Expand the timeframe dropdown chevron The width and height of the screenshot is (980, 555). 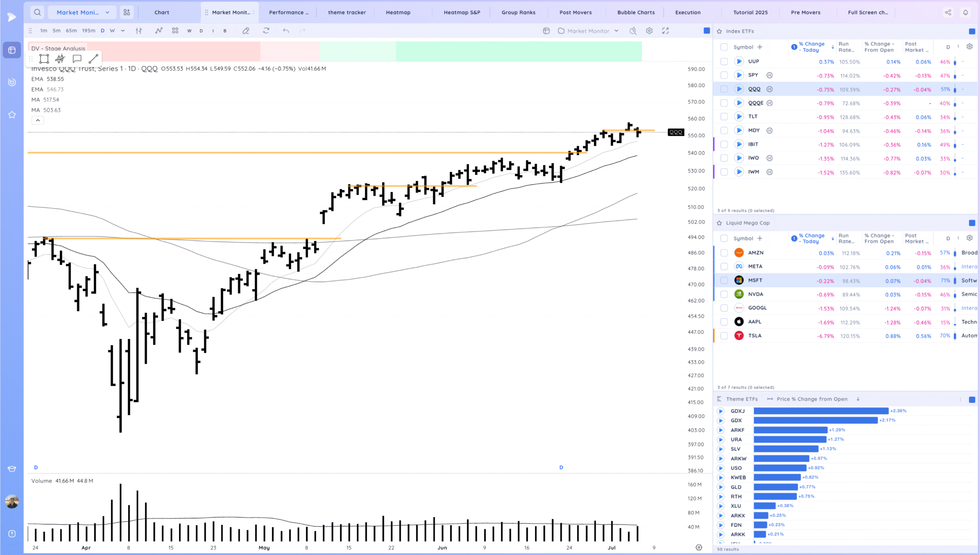[x=122, y=31]
